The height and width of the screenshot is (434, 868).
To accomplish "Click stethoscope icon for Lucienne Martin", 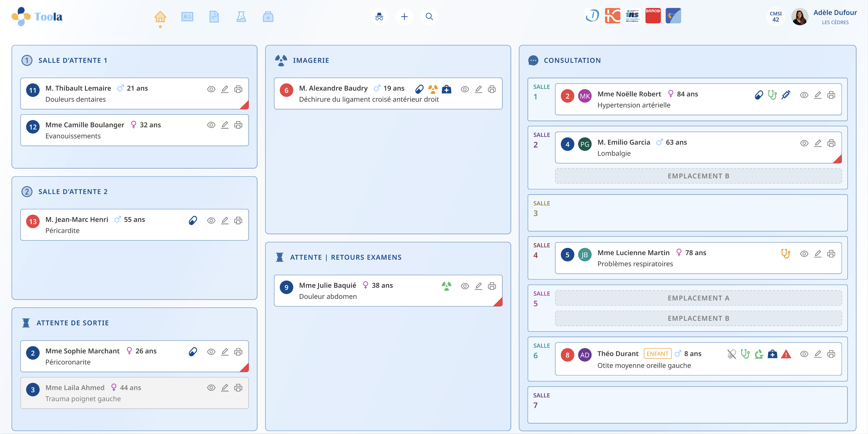I will point(785,253).
